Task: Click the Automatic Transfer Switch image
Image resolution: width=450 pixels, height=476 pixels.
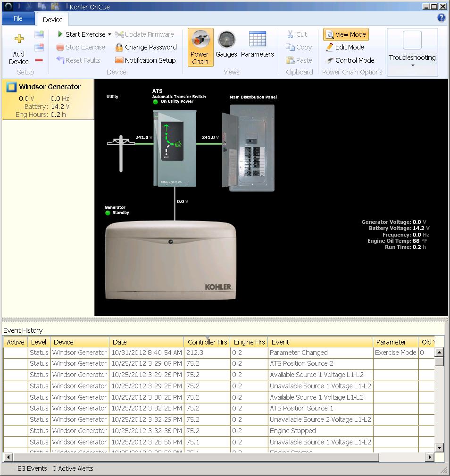Action: [x=175, y=148]
